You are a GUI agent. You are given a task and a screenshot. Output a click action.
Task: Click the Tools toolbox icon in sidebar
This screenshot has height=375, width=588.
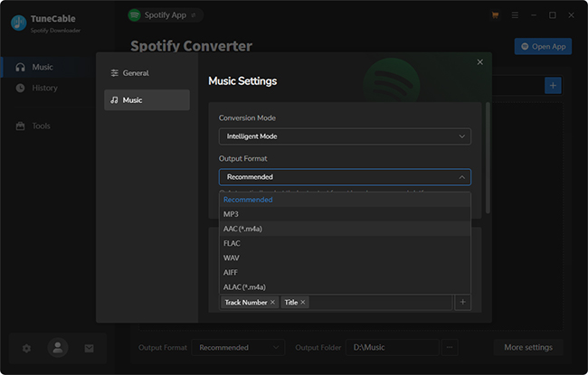(20, 126)
